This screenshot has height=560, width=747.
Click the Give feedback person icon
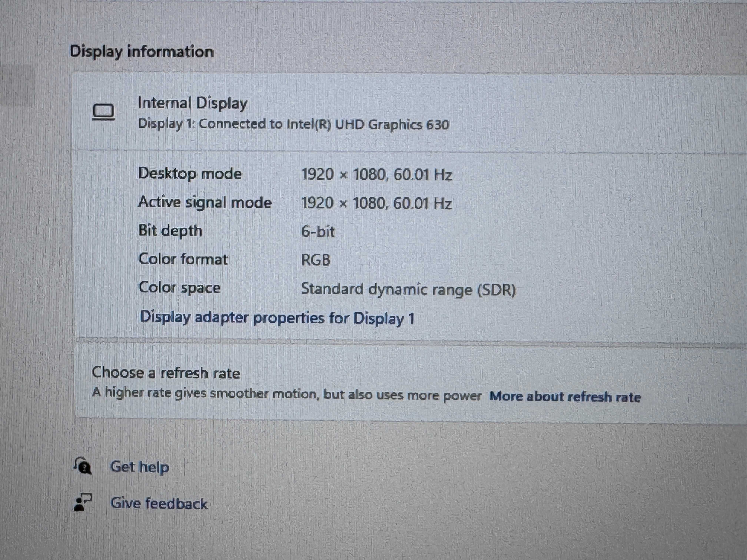click(82, 503)
